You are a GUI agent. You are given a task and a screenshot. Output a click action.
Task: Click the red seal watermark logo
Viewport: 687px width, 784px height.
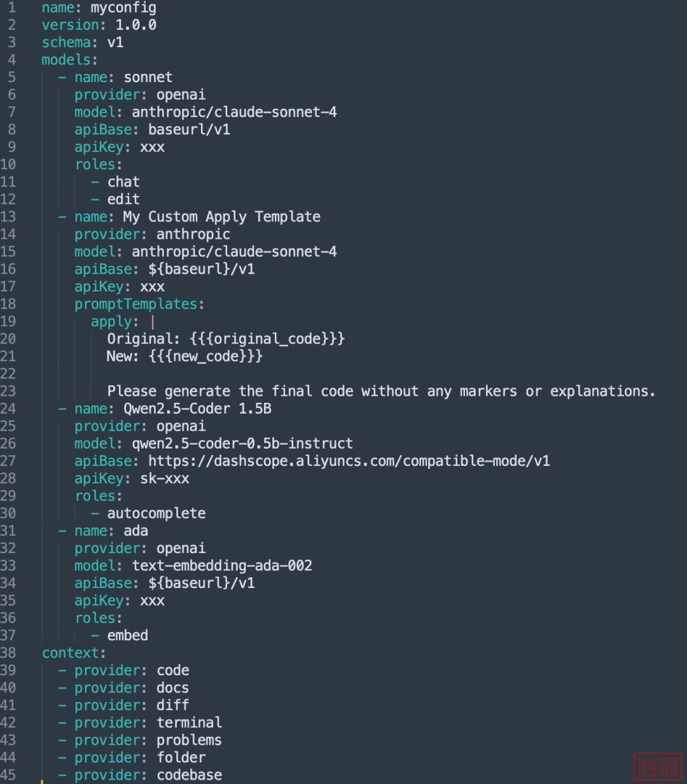658,766
